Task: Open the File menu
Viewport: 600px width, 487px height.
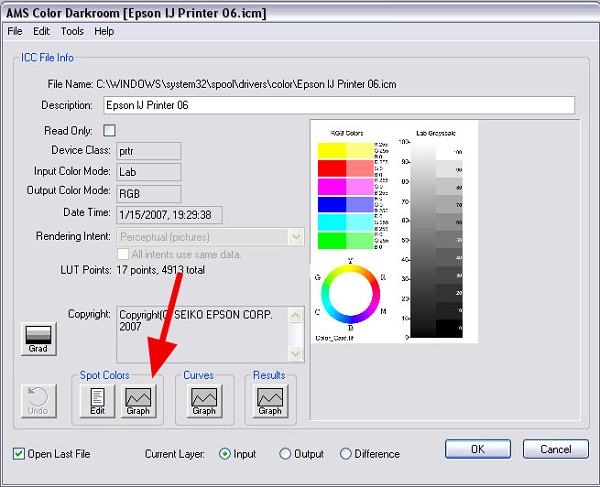Action: (15, 31)
